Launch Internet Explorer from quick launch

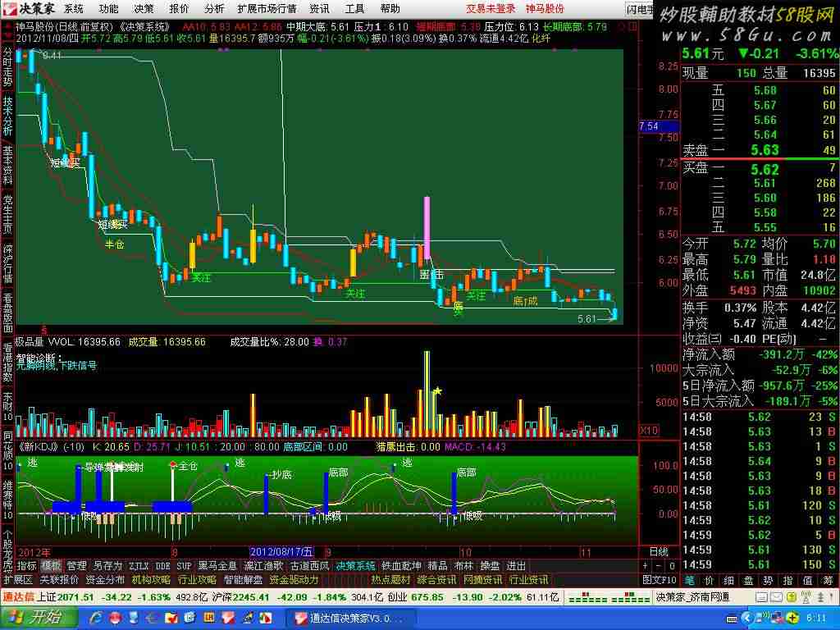(x=96, y=619)
